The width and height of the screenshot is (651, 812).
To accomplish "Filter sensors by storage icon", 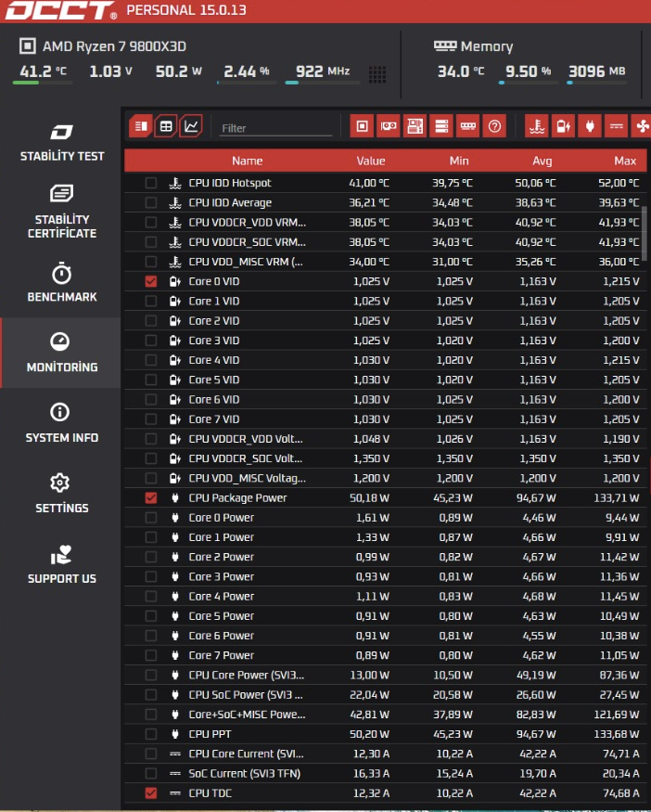I will click(x=441, y=126).
